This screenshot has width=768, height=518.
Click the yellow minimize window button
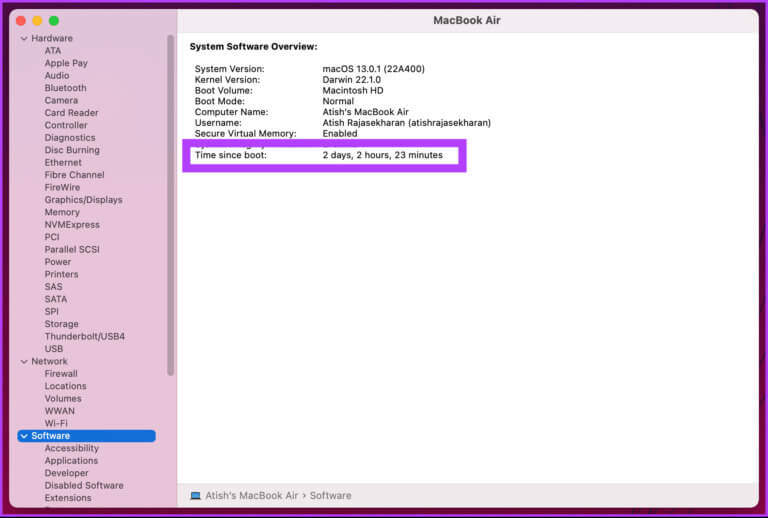tap(37, 21)
